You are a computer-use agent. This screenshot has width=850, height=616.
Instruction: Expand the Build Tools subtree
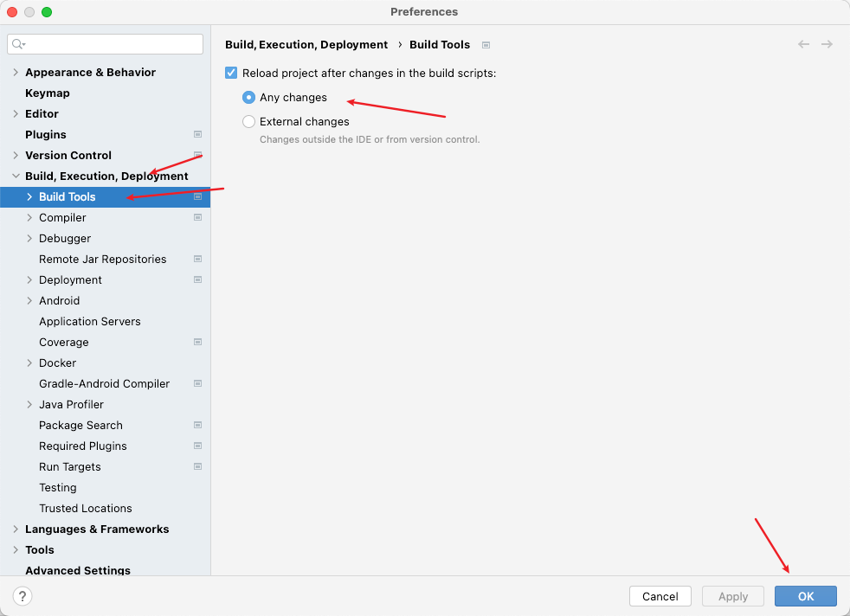click(29, 196)
